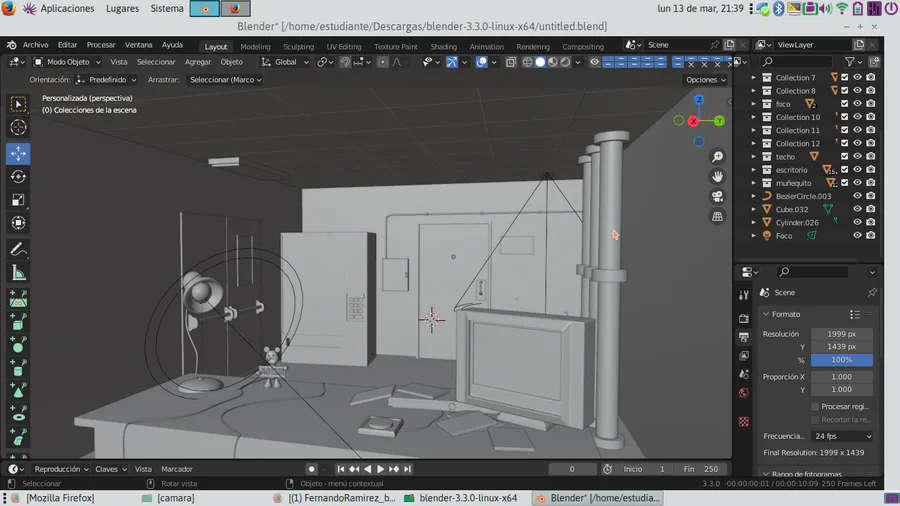Switch to blender-3.3.0-linux-x64 taskbar window
The height and width of the screenshot is (506, 900).
461,498
